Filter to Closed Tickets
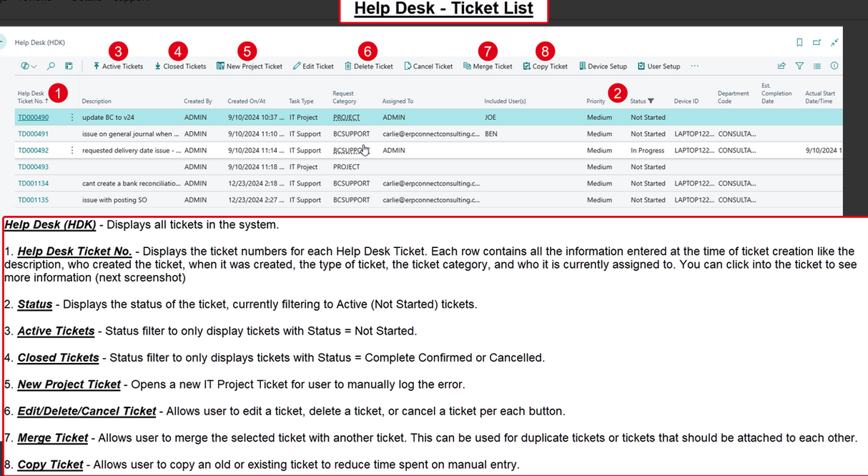Screen dimensions: 868x476 point(180,66)
